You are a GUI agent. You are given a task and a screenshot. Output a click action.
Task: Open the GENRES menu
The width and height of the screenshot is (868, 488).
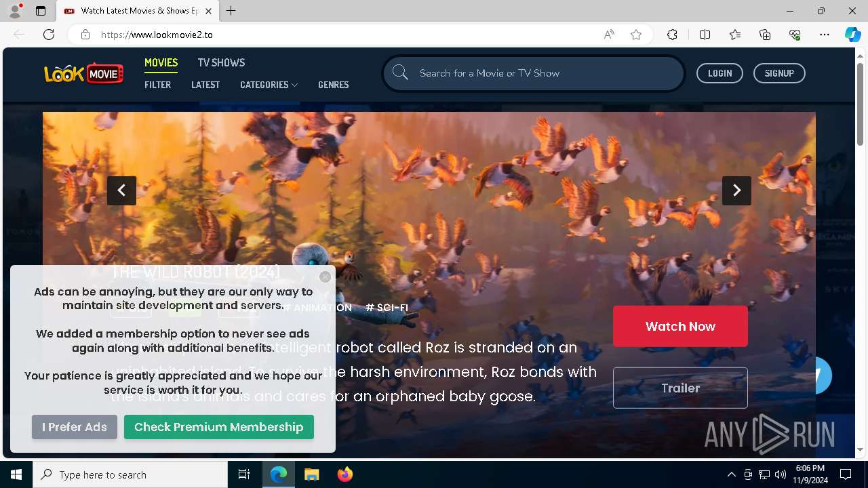pyautogui.click(x=334, y=85)
